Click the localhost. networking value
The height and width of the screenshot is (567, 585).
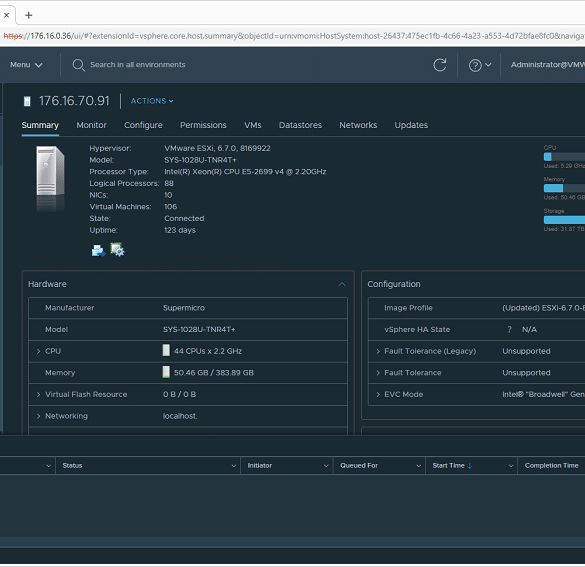(180, 416)
